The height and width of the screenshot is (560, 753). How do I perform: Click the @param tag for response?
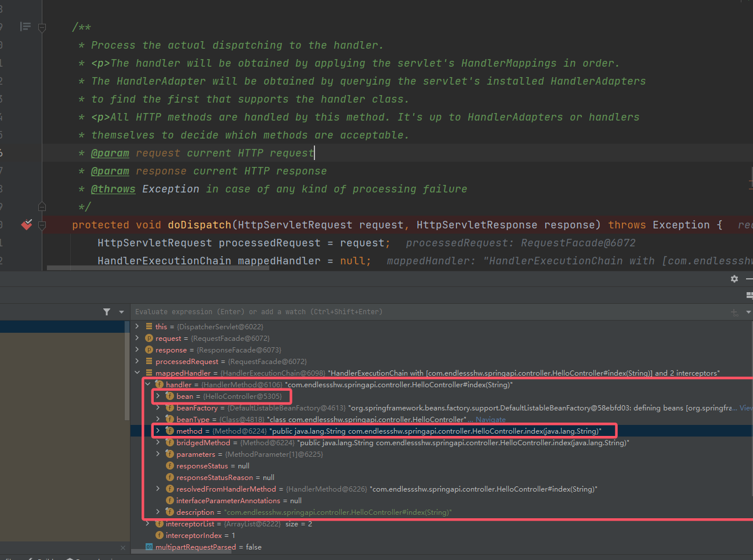coord(110,171)
